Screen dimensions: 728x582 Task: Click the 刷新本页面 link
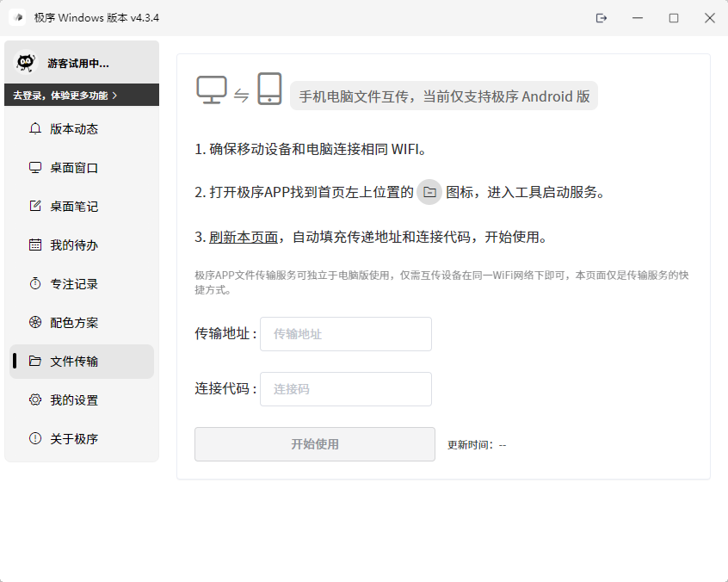244,237
